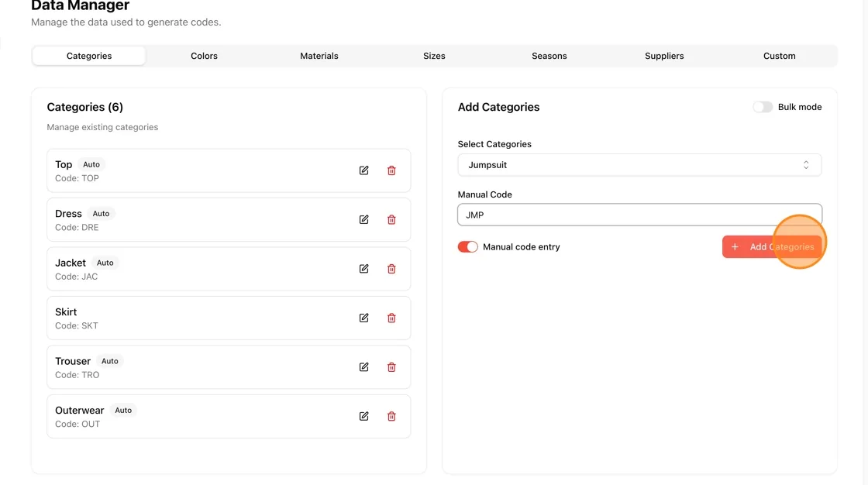Delete the Trouser category
868x485 pixels.
click(x=391, y=367)
